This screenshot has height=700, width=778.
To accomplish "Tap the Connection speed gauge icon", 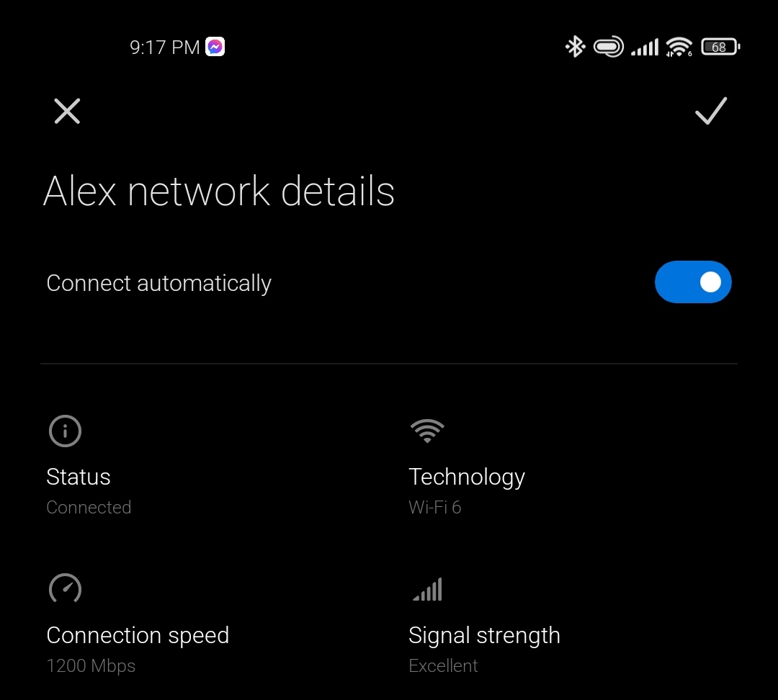I will coord(65,588).
